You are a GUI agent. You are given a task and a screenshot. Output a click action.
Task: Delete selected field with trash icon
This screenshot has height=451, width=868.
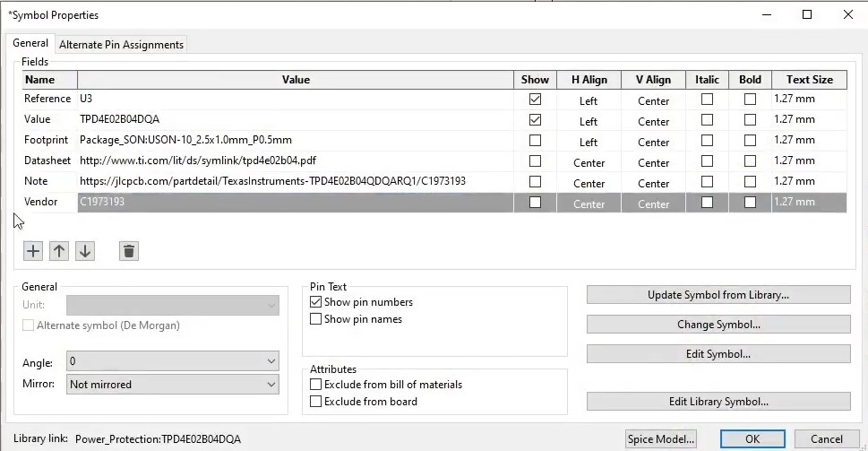(128, 251)
